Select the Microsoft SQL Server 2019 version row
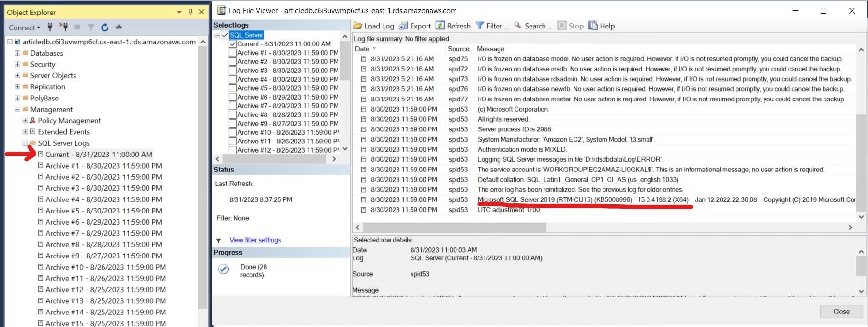 [x=604, y=199]
